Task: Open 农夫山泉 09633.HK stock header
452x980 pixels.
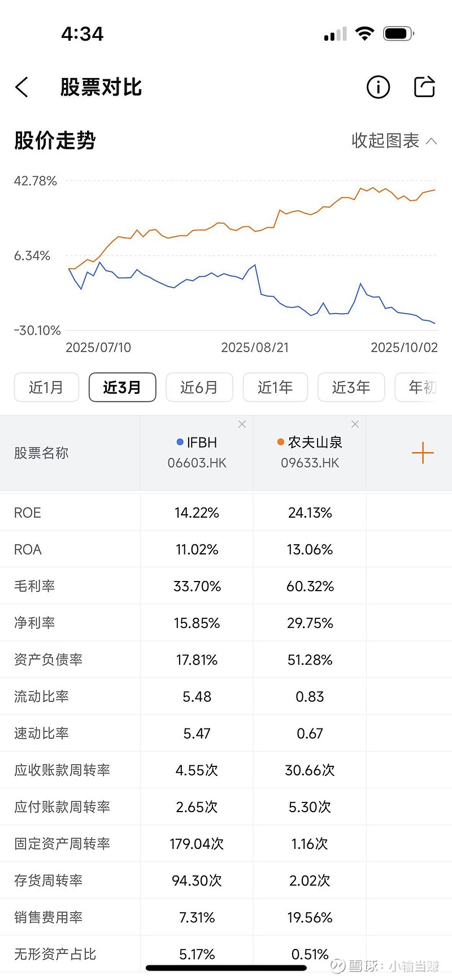Action: (310, 453)
